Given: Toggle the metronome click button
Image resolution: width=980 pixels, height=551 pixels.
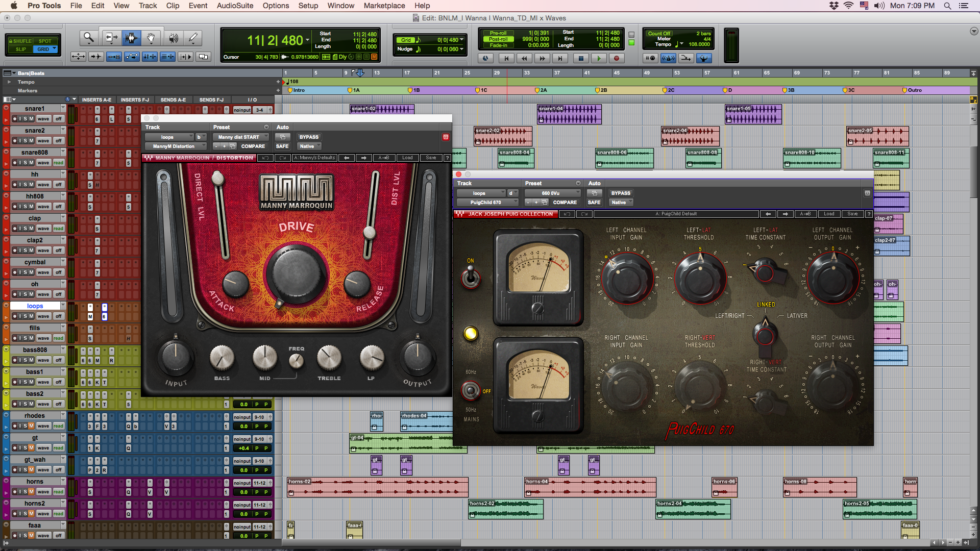Looking at the screenshot, I should click(x=668, y=58).
